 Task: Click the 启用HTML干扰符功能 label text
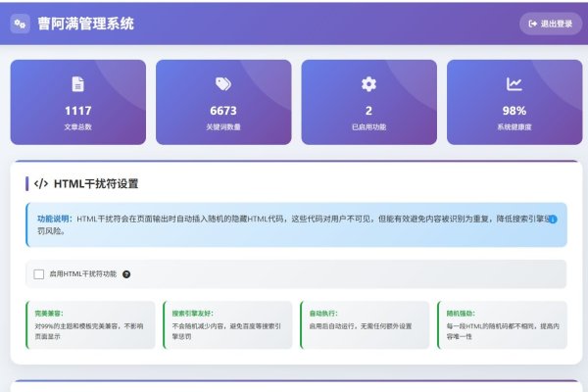83,274
